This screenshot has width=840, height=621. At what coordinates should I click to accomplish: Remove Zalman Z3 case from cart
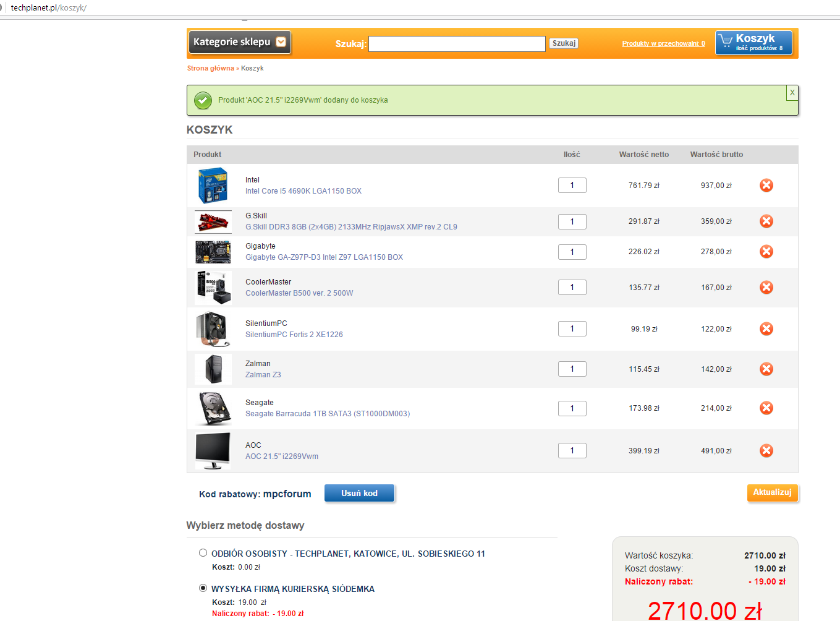(x=766, y=369)
